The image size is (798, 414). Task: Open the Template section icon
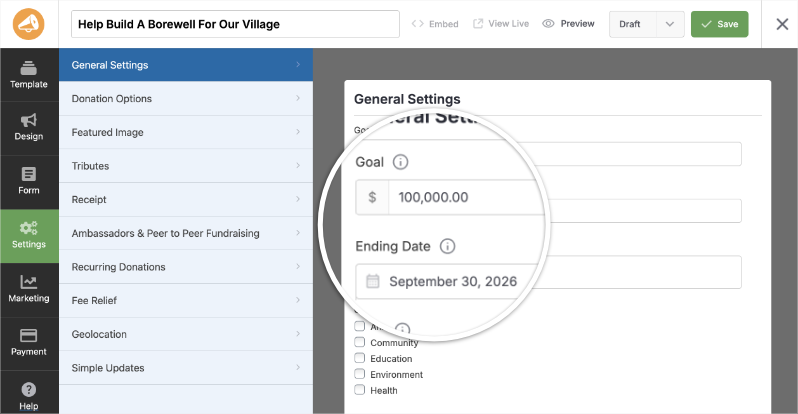[x=28, y=67]
